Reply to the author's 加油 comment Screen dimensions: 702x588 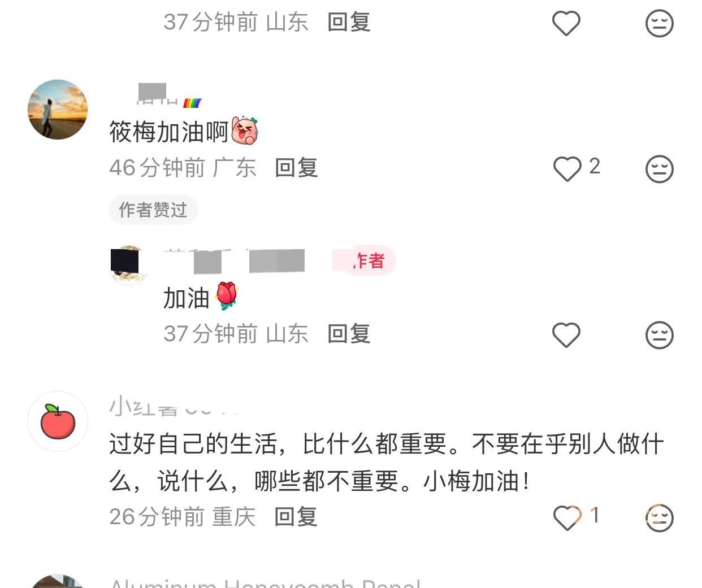(349, 334)
